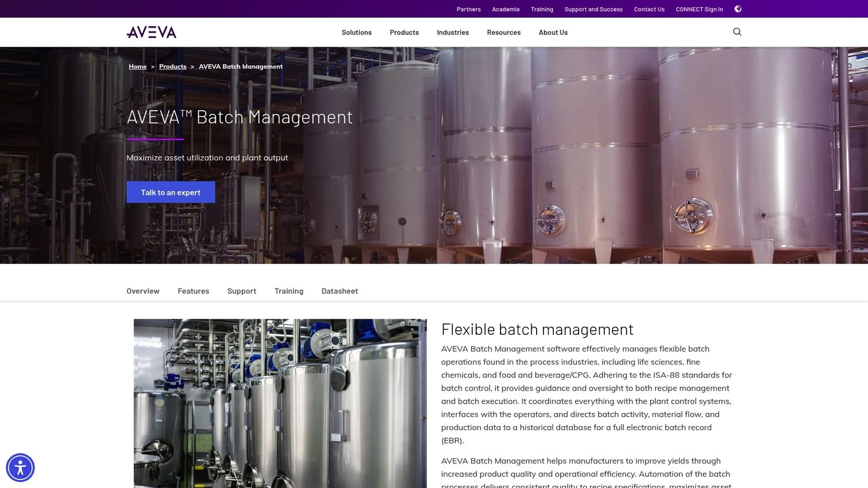Switch to the Overview tab
This screenshot has height=488, width=868.
click(143, 291)
